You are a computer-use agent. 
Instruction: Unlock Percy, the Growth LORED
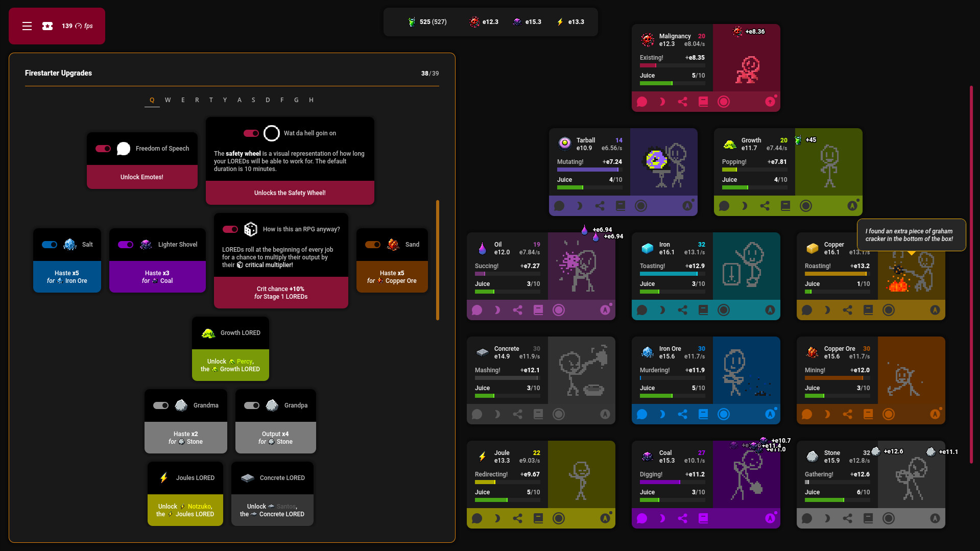coord(230,365)
